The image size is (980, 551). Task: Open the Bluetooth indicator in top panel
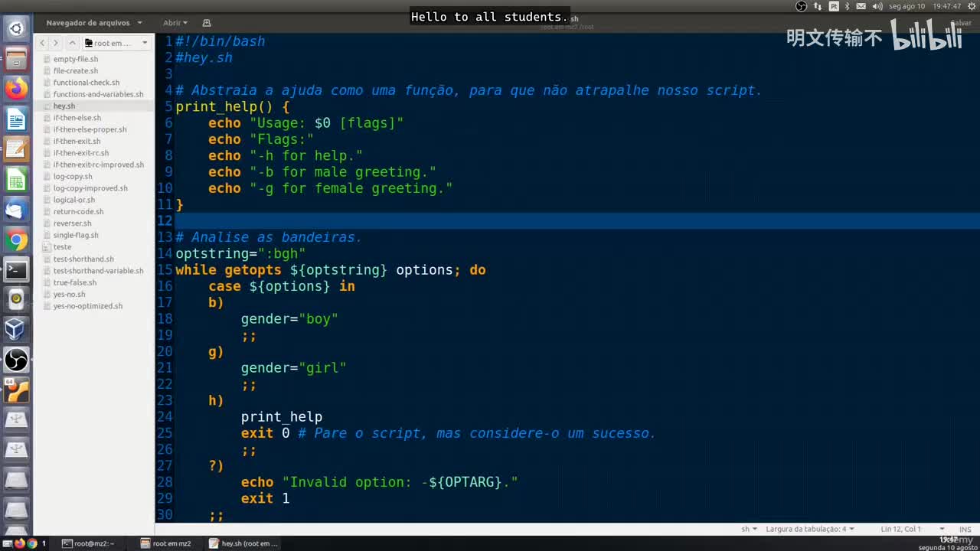[x=848, y=6]
